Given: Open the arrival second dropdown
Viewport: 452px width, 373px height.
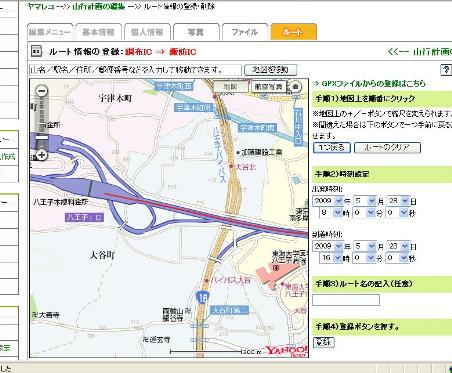Looking at the screenshot, I should (x=398, y=258).
